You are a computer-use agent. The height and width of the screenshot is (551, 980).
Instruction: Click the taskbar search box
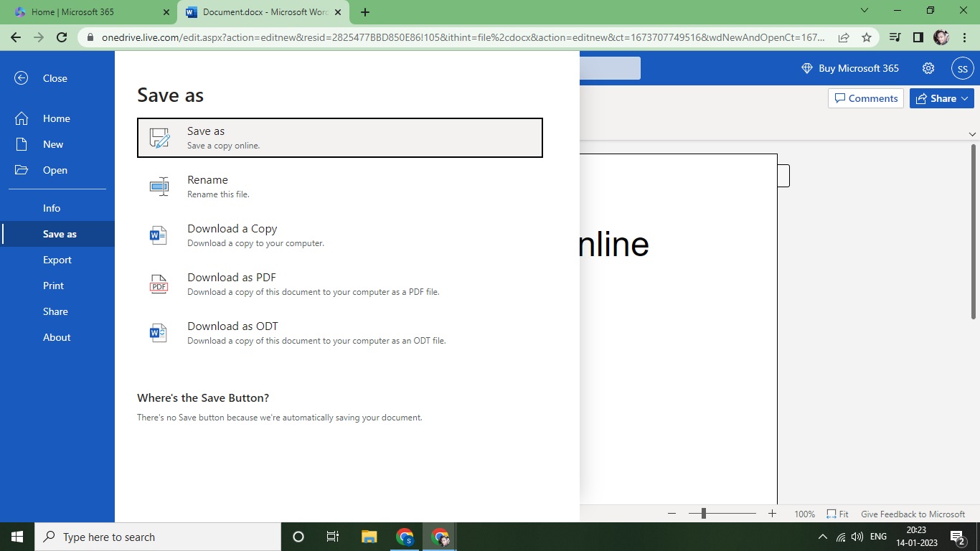click(158, 537)
